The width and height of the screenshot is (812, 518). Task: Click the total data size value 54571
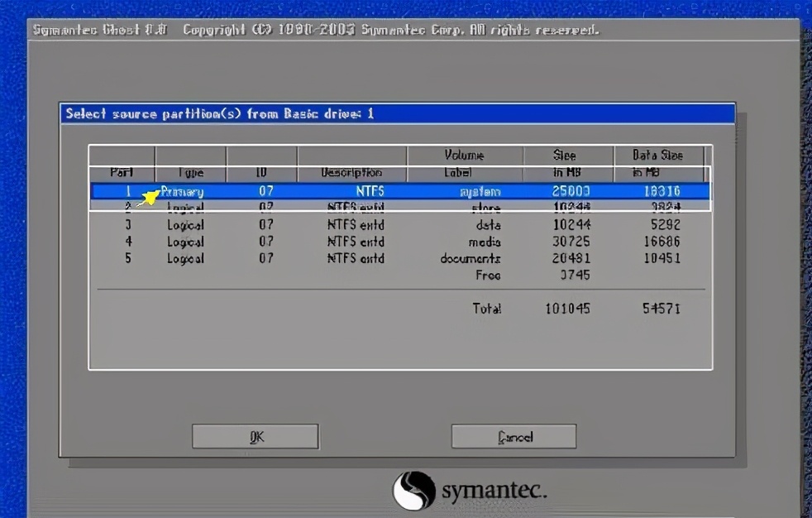661,309
